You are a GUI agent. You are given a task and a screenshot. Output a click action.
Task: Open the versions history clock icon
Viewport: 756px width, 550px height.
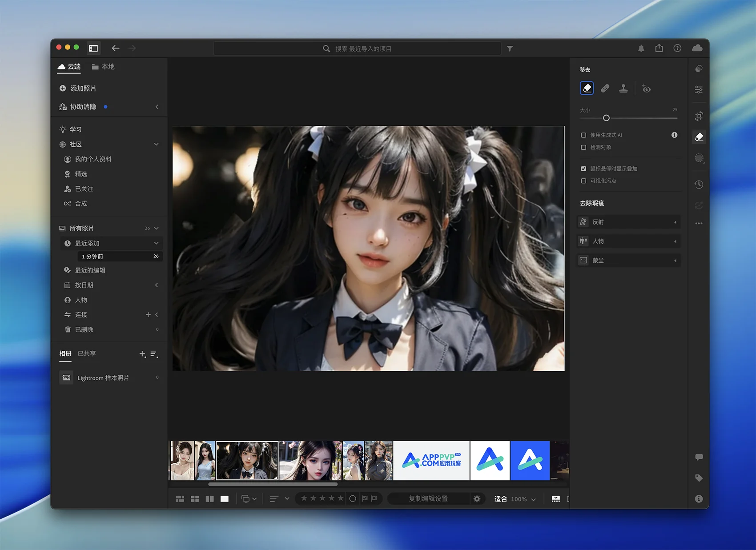tap(699, 184)
